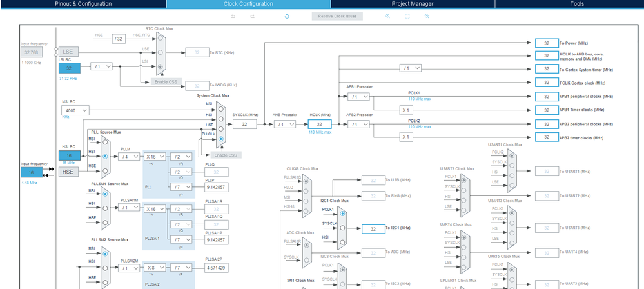644x289 pixels.
Task: Select SYSCLK radio in I2C1 Clock Mux
Action: (x=342, y=228)
